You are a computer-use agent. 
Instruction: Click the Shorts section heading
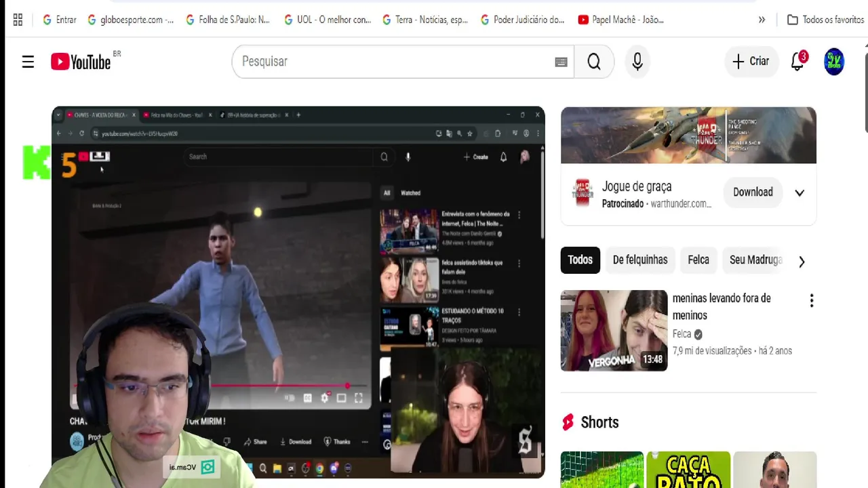pos(599,422)
